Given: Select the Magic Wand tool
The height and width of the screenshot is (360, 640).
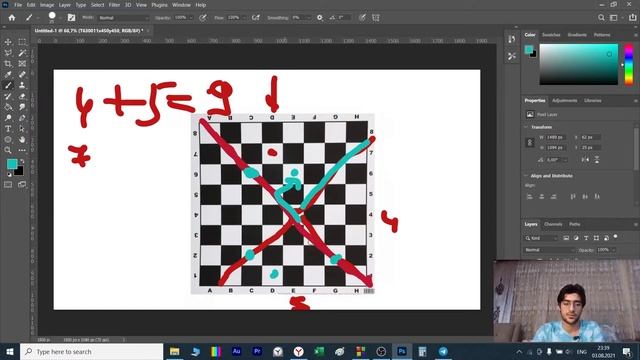Looking at the screenshot, I should click(x=22, y=53).
